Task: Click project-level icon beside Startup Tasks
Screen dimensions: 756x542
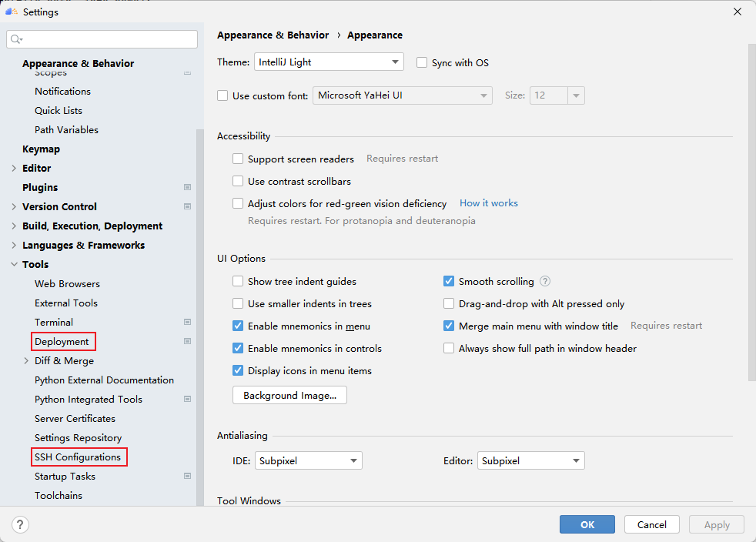Action: click(187, 476)
